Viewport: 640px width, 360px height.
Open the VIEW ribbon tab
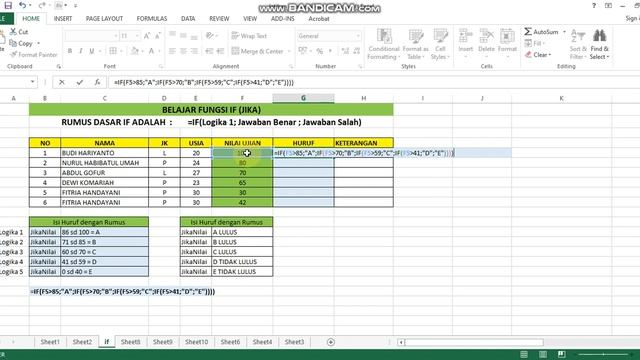click(250, 19)
